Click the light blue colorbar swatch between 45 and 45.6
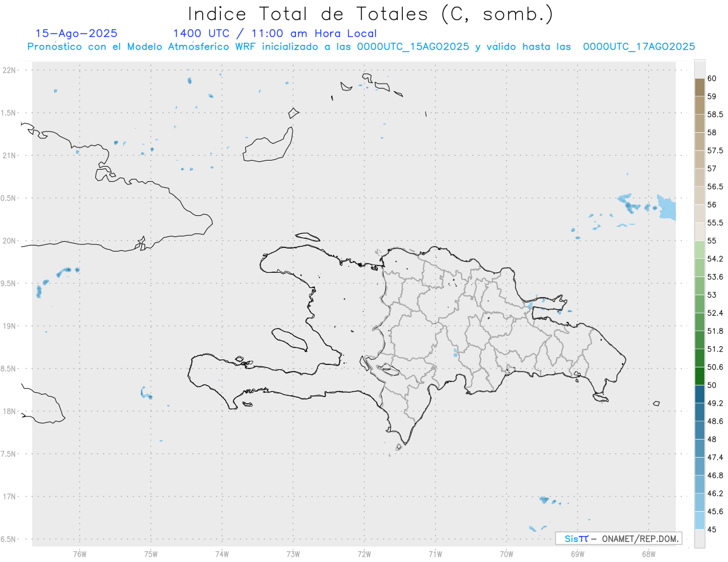Viewport: 728px width, 562px height. click(699, 520)
